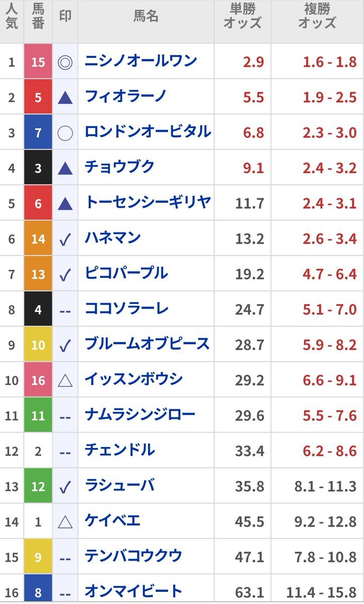Click the 単勝オッズ column header

coord(243,16)
